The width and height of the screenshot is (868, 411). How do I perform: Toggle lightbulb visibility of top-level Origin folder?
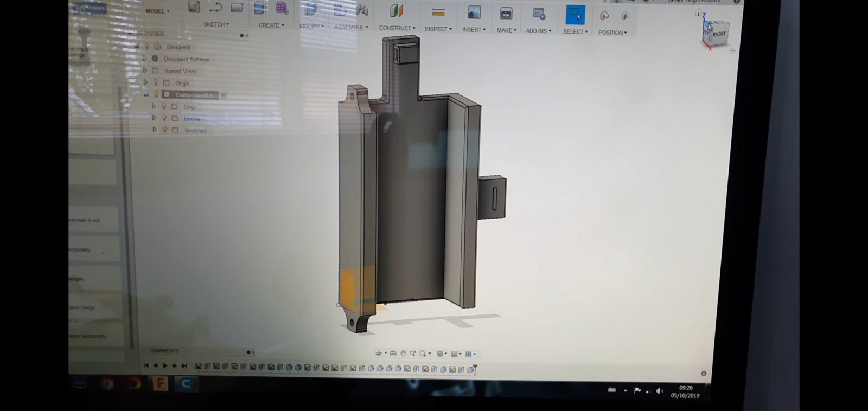pyautogui.click(x=156, y=82)
